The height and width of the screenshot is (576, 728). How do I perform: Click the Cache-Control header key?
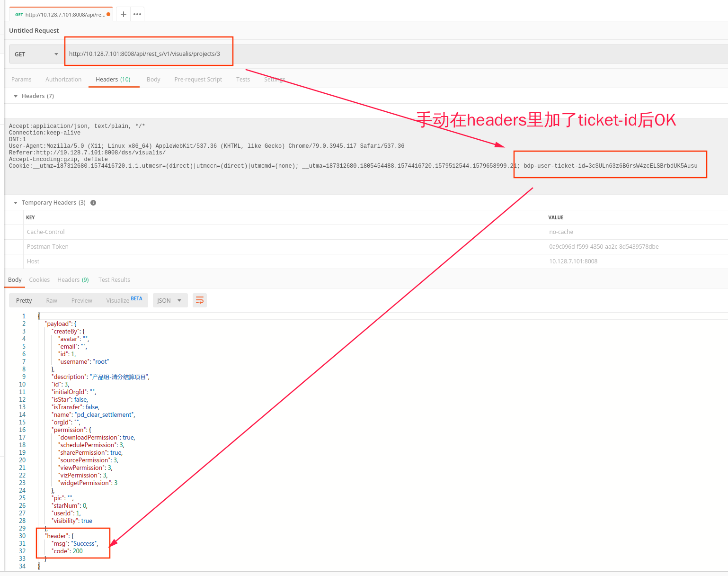(x=46, y=232)
